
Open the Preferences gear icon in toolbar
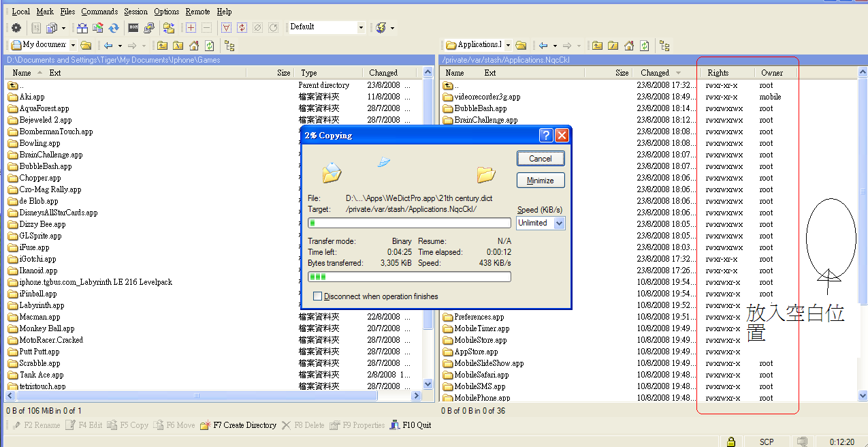coord(16,28)
